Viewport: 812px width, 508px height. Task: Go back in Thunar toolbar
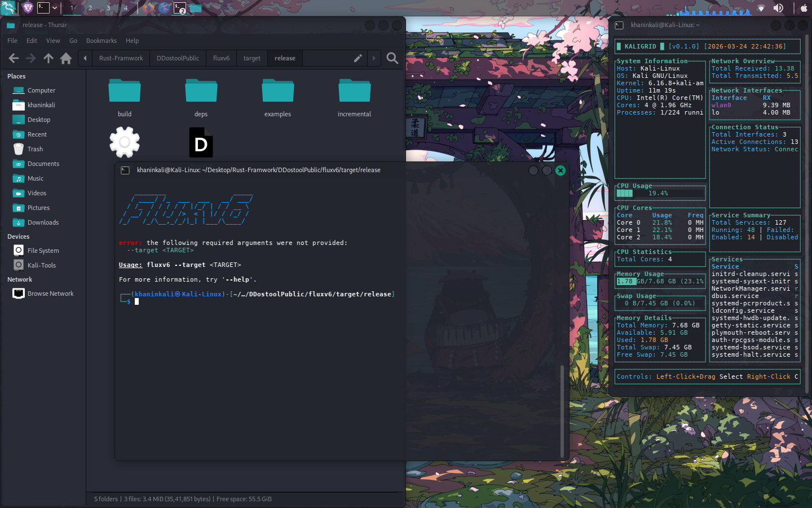[x=14, y=58]
